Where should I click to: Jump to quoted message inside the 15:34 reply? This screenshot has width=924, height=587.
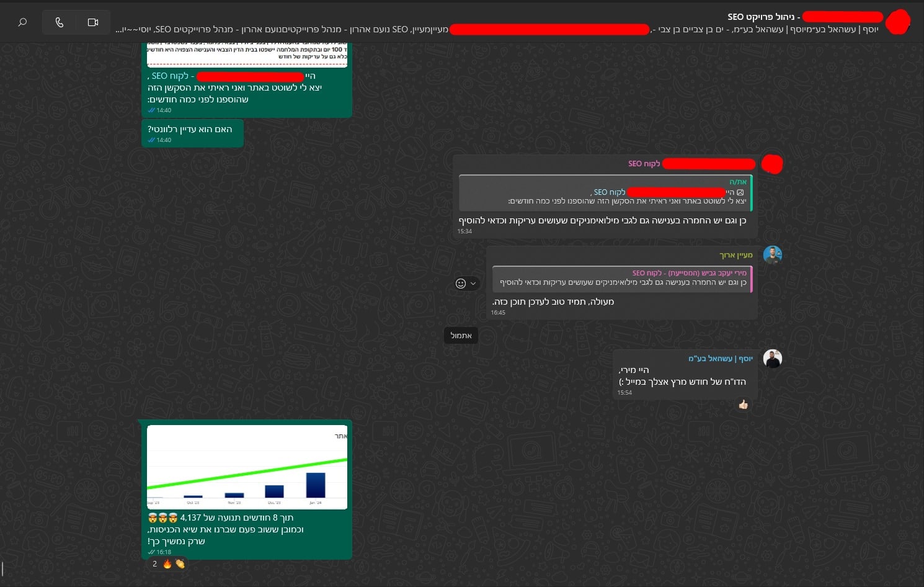605,193
